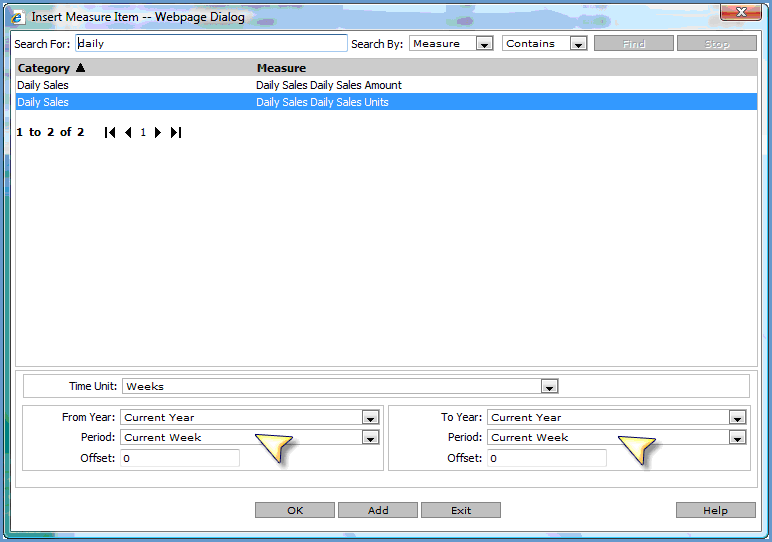772x542 pixels.
Task: Click the From Year Offset input field
Action: (x=179, y=458)
